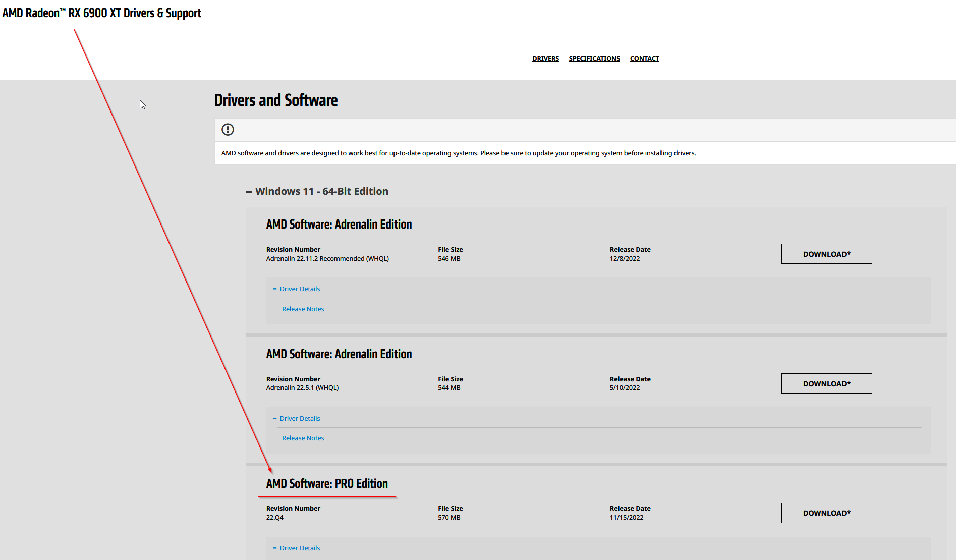Screen dimensions: 956x560
Task: Click the file size '544 MB'
Action: tap(449, 388)
